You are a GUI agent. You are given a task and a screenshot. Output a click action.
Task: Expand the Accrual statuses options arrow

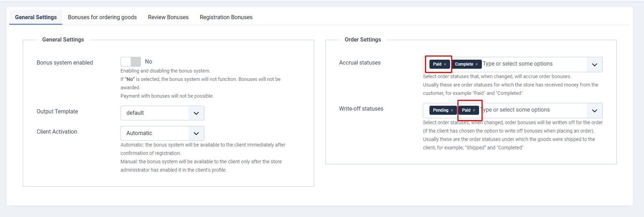[x=594, y=65]
